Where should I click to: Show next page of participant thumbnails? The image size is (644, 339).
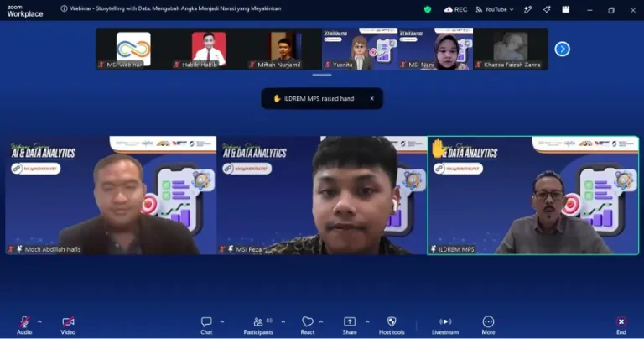pos(563,50)
